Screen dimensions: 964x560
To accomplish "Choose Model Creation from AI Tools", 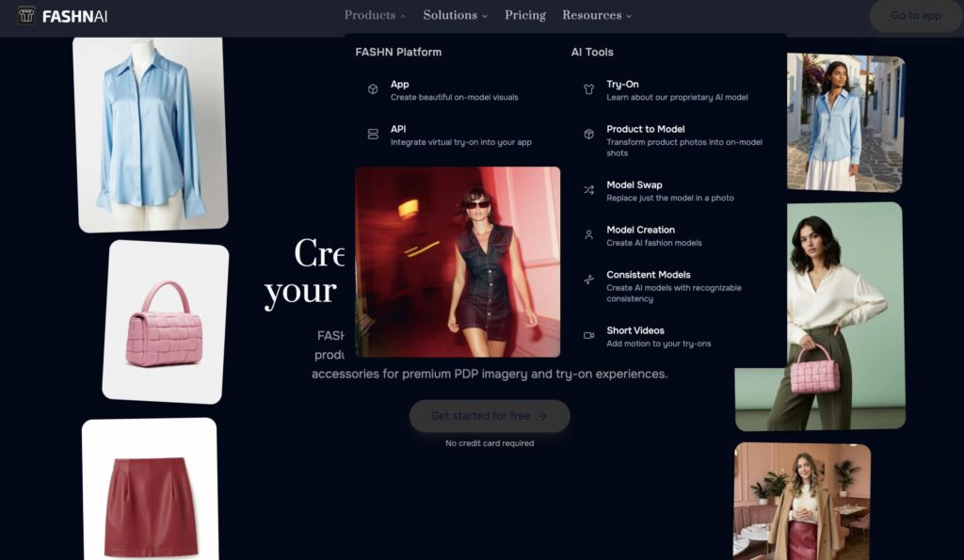I will (x=674, y=236).
